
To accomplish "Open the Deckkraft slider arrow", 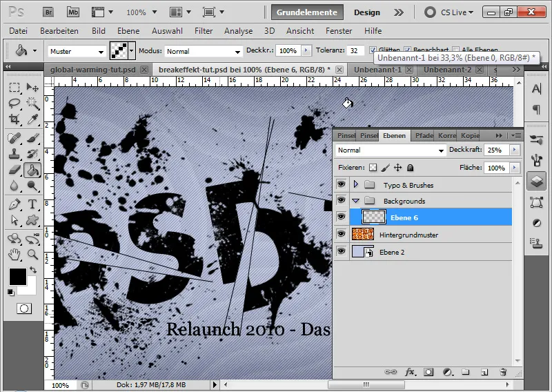I will click(515, 150).
